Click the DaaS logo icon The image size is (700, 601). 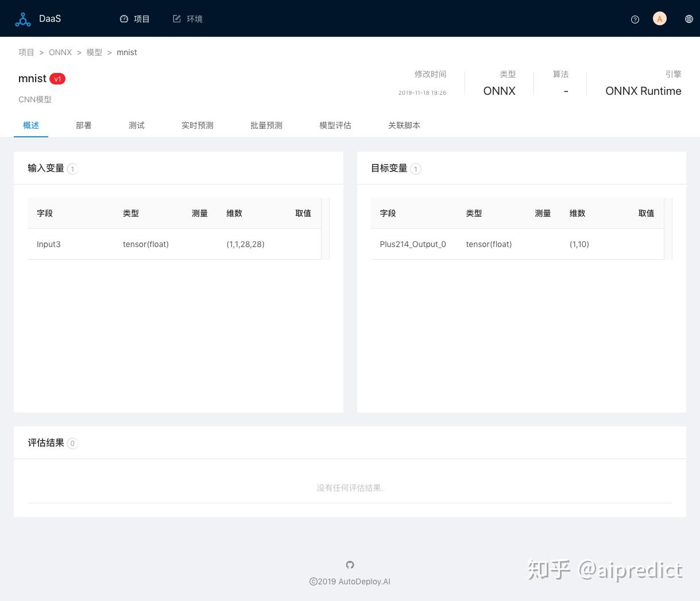click(23, 18)
